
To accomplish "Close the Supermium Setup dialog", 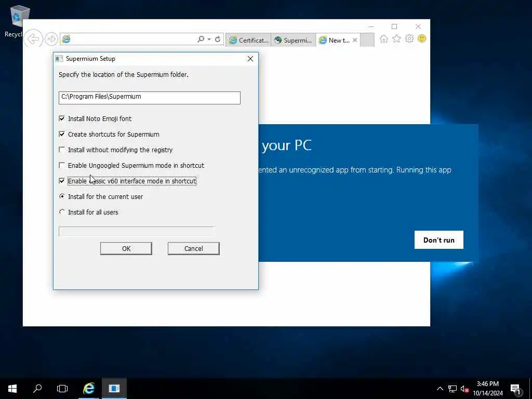I will [x=250, y=59].
